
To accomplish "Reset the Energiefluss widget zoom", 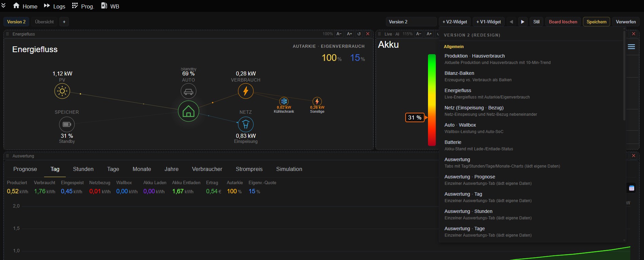I will click(359, 34).
